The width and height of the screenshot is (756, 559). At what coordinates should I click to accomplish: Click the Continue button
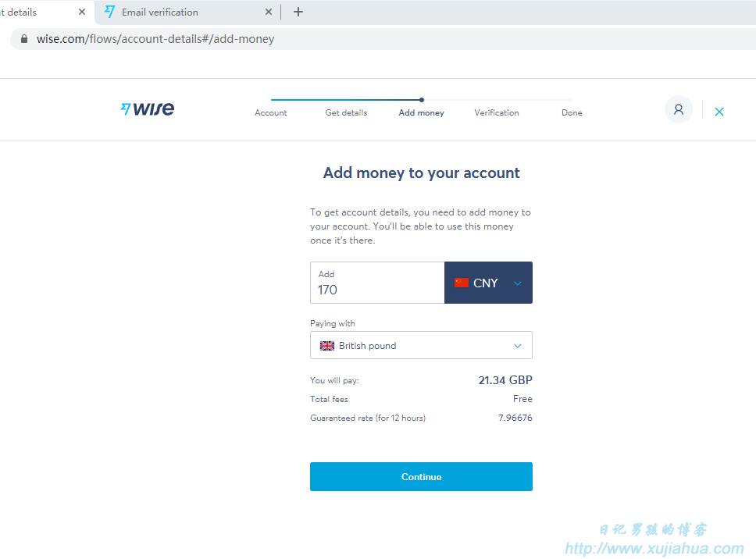point(421,476)
